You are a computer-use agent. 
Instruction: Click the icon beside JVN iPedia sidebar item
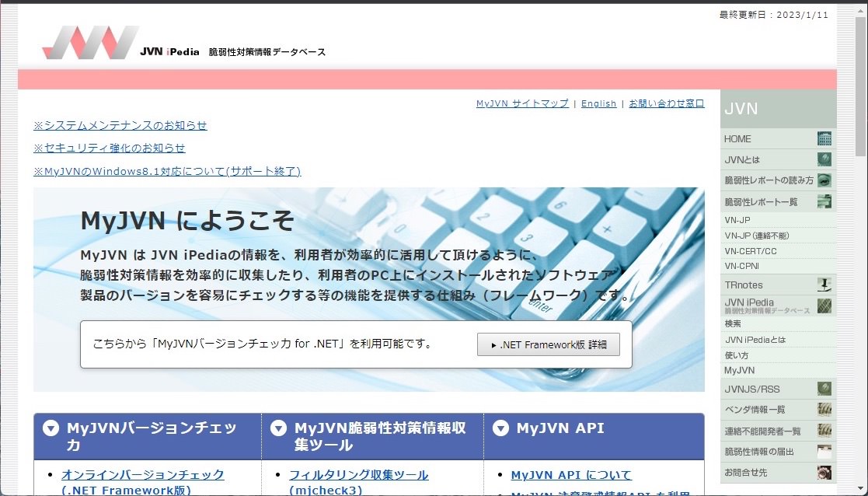pyautogui.click(x=824, y=306)
